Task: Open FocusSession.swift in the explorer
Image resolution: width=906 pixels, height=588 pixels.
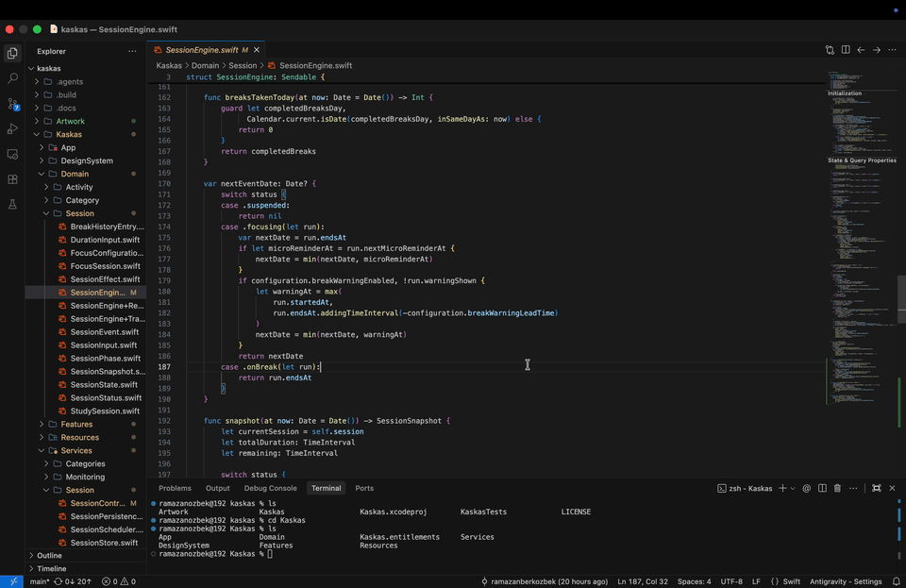Action: point(105,266)
